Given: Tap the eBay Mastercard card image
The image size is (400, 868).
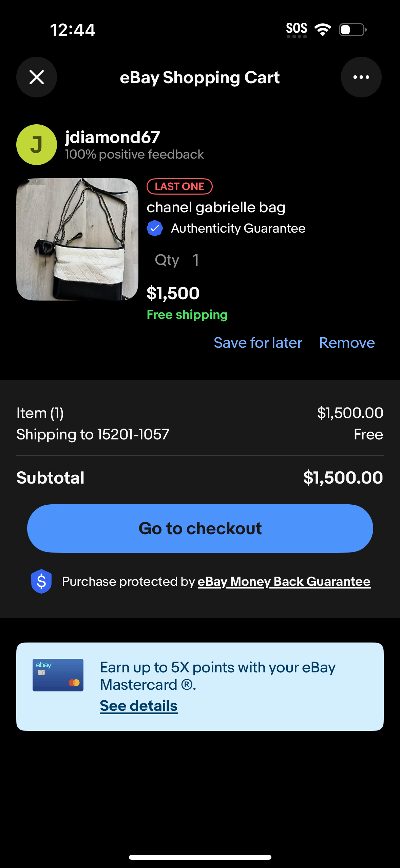Looking at the screenshot, I should tap(58, 674).
